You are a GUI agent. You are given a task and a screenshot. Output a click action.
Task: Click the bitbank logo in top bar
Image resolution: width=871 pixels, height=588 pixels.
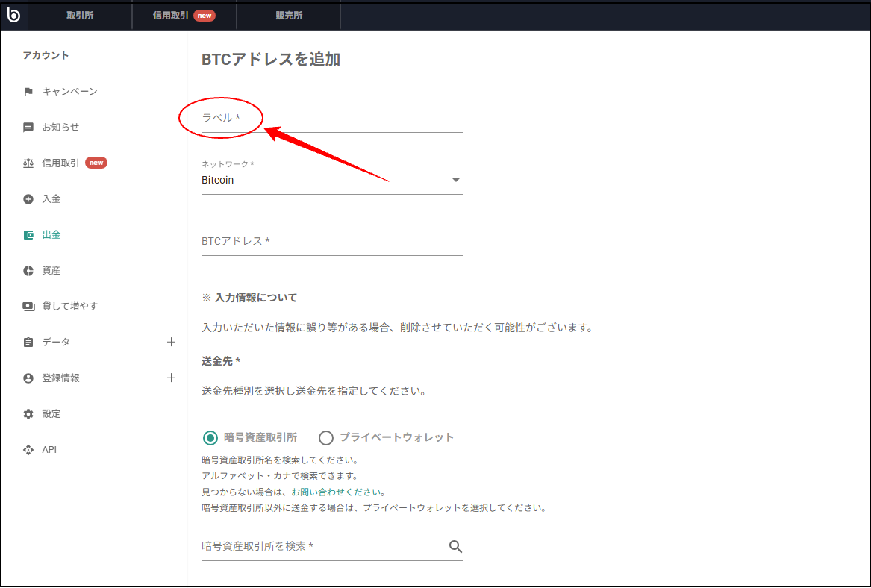(13, 16)
